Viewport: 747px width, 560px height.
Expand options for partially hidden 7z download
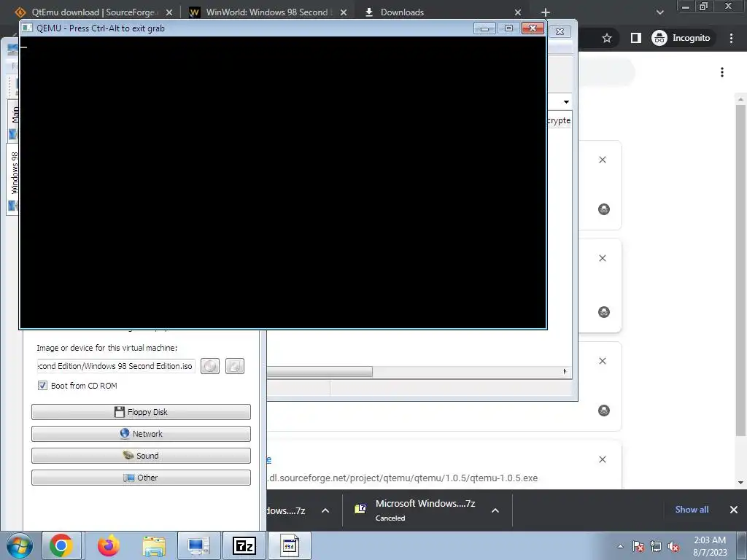325,510
